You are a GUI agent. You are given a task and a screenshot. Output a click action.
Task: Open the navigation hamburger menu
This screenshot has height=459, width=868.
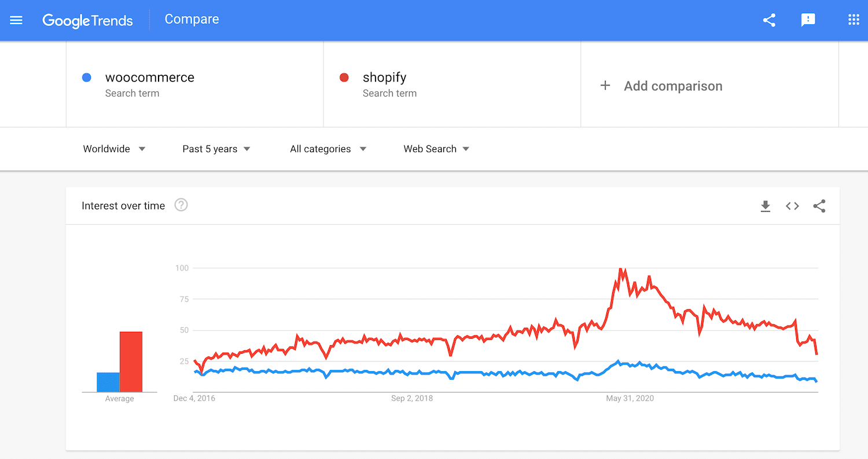tap(16, 20)
